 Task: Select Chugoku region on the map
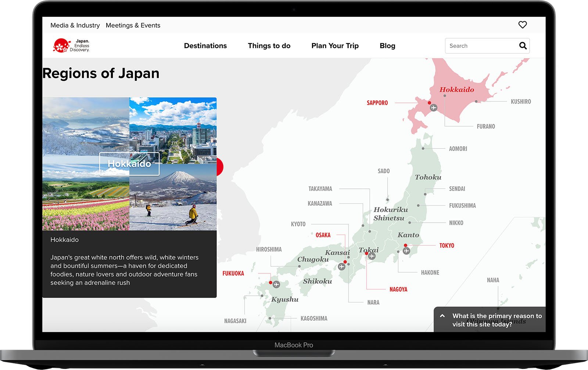point(313,259)
